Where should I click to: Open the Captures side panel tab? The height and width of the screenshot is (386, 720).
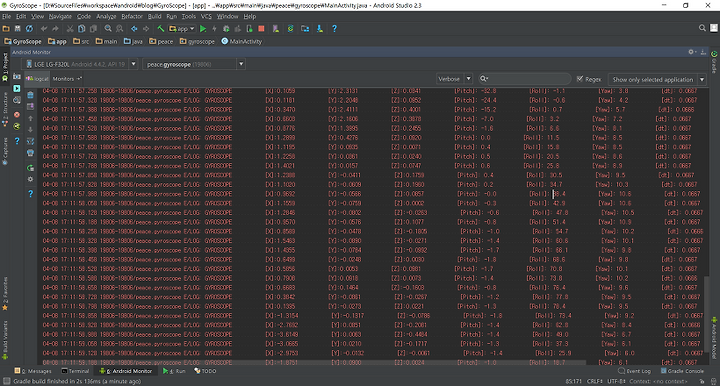5,151
